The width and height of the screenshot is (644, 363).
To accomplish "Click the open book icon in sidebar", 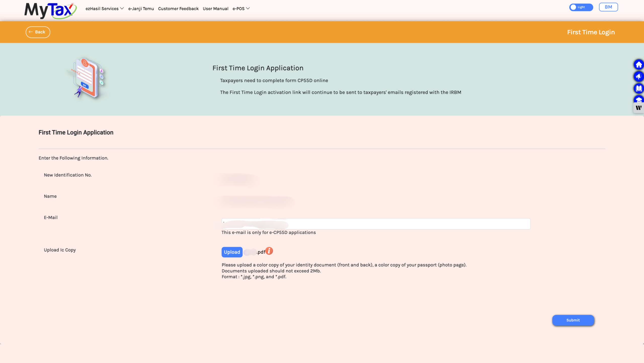I will [639, 88].
